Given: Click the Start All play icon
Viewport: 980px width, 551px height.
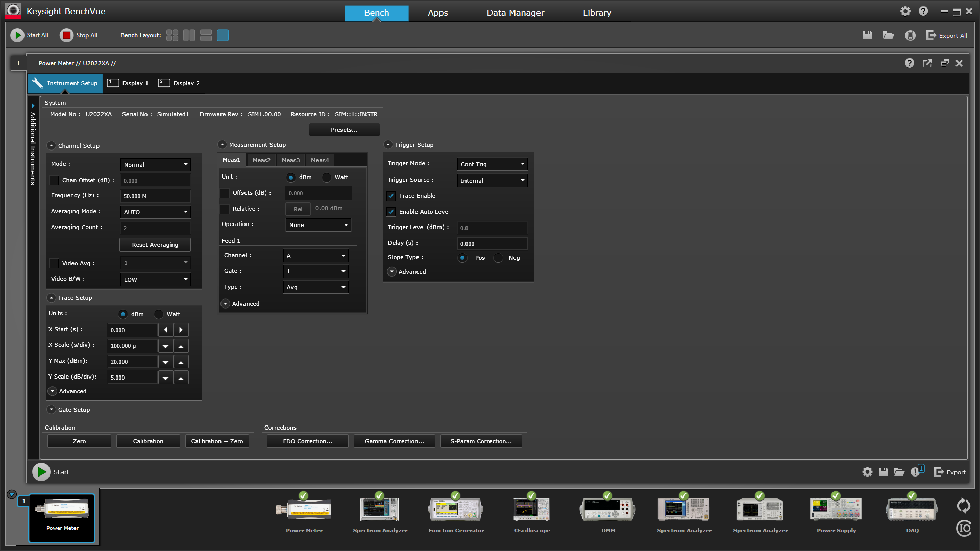Looking at the screenshot, I should 17,35.
